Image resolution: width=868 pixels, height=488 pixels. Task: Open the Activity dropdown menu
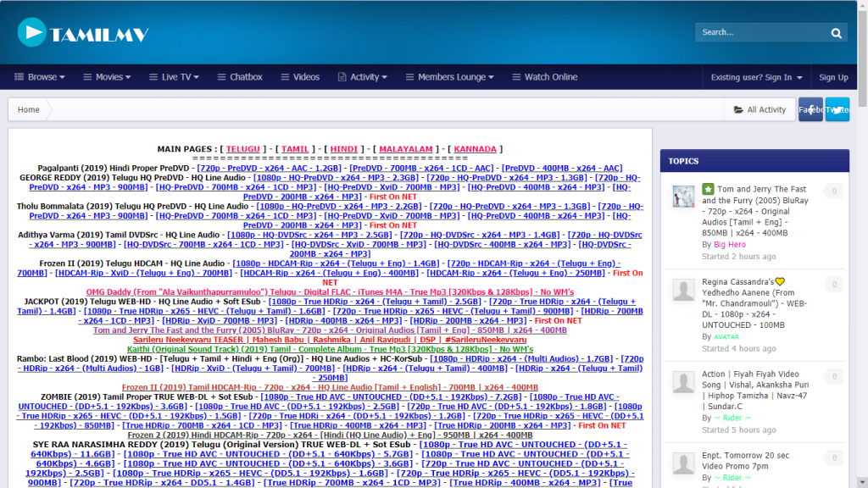[x=363, y=77]
